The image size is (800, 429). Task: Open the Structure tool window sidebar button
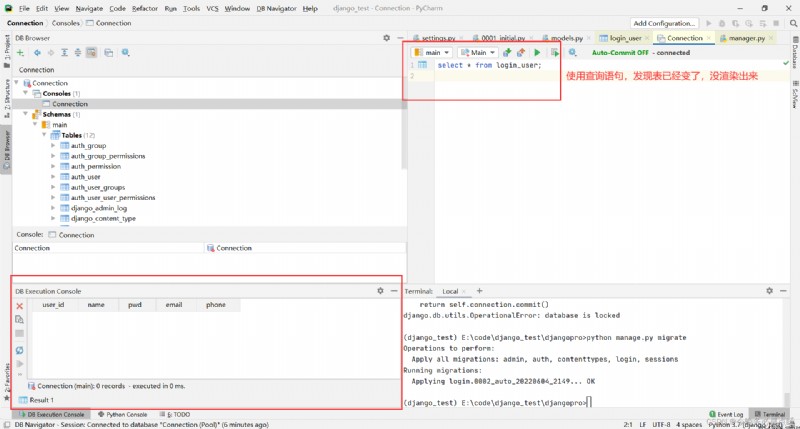7,98
